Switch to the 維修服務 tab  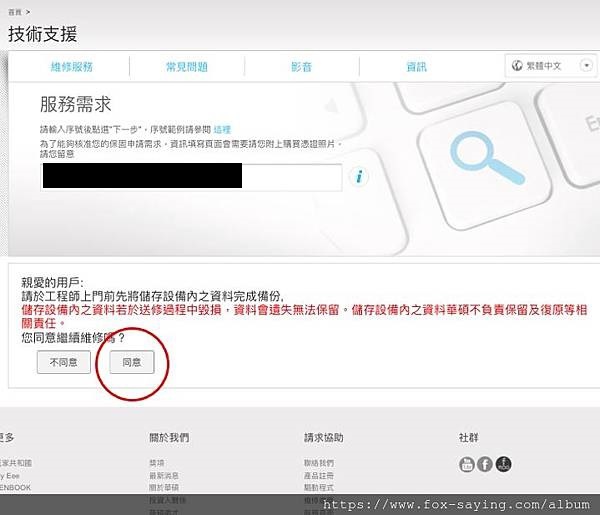(x=72, y=67)
